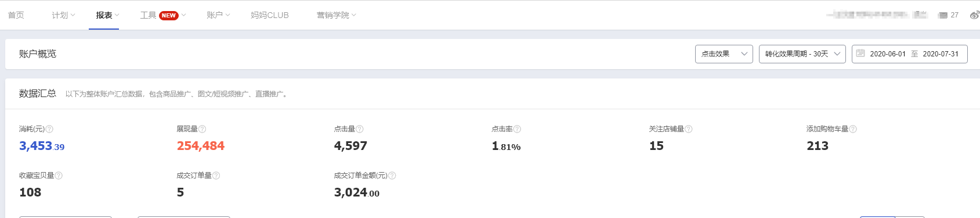This screenshot has height=218, width=980.
Task: Click help icon beside 成交订单金额(元)
Action: pos(392,176)
